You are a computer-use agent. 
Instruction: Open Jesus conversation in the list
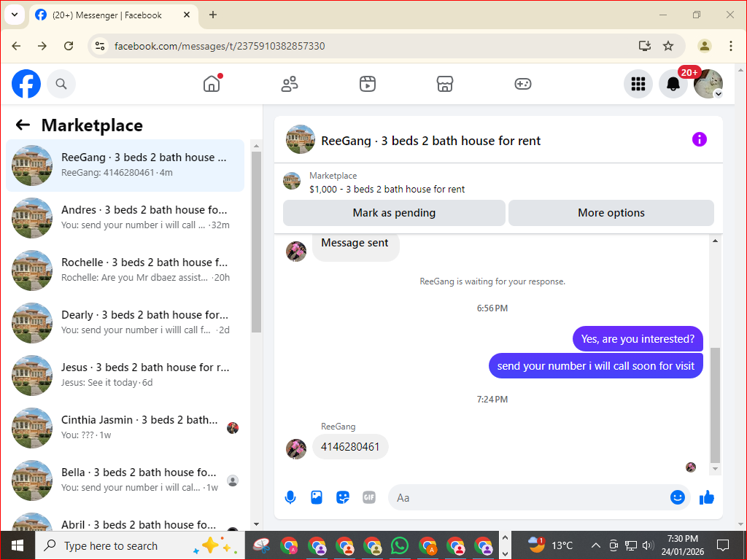pos(125,375)
